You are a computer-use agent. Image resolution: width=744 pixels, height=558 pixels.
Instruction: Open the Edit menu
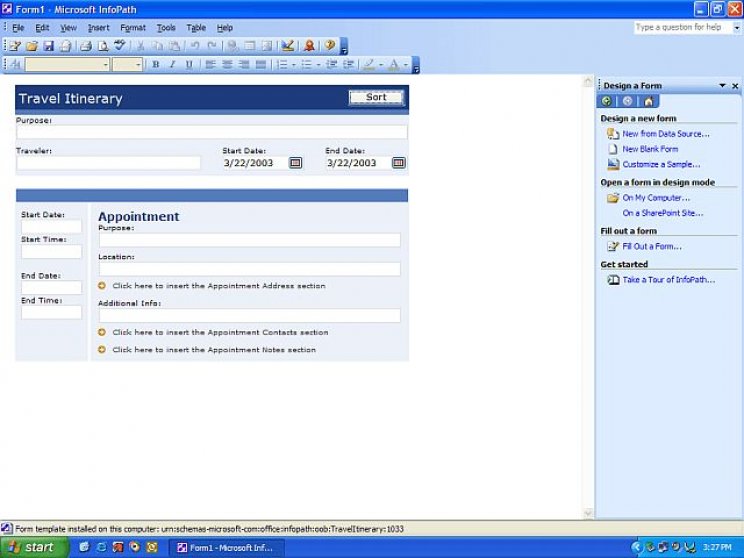(x=42, y=28)
